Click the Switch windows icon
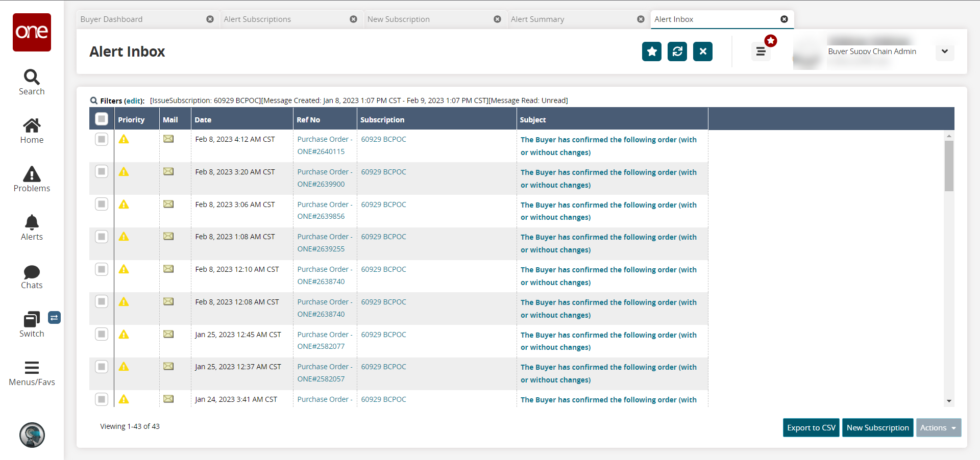This screenshot has height=460, width=980. 32,319
